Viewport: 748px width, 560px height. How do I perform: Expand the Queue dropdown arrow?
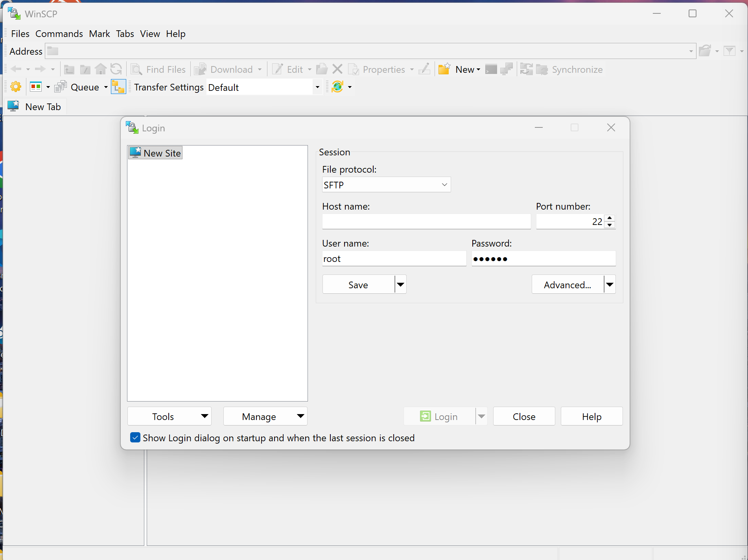(106, 87)
